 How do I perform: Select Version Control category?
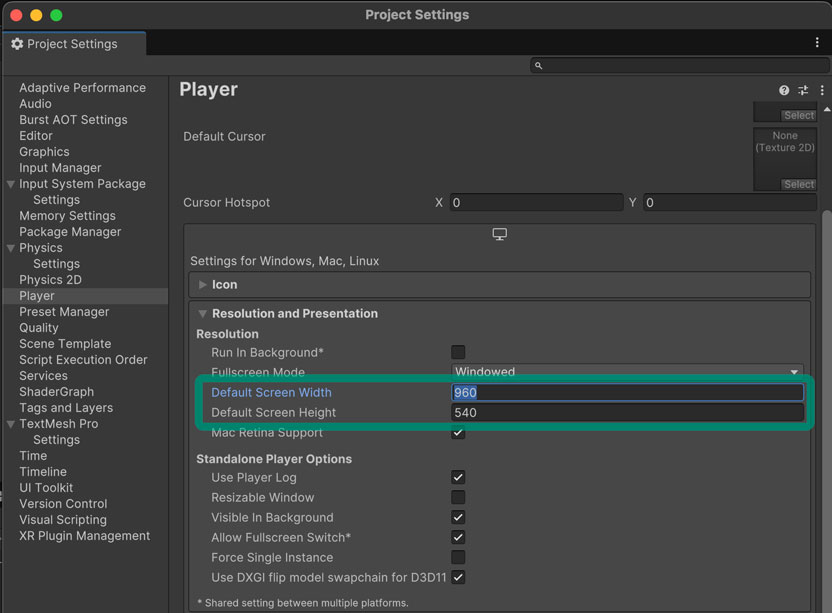(63, 504)
